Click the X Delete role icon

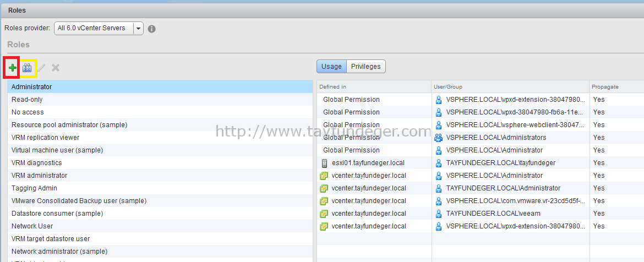[56, 68]
